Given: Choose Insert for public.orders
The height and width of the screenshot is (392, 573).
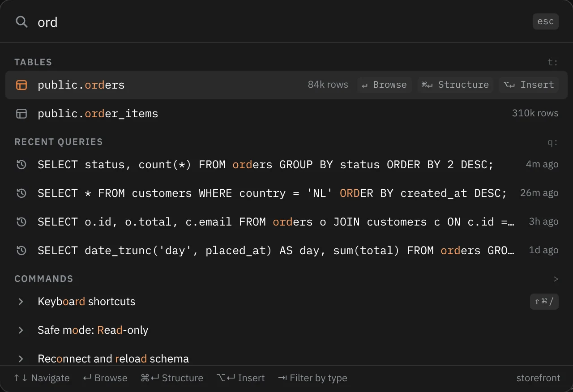Looking at the screenshot, I should point(529,85).
